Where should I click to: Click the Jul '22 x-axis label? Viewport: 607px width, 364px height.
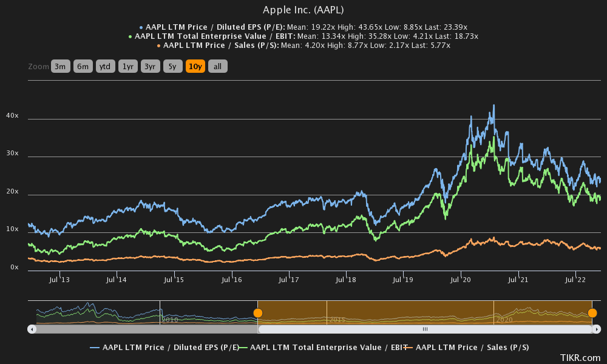click(x=575, y=280)
